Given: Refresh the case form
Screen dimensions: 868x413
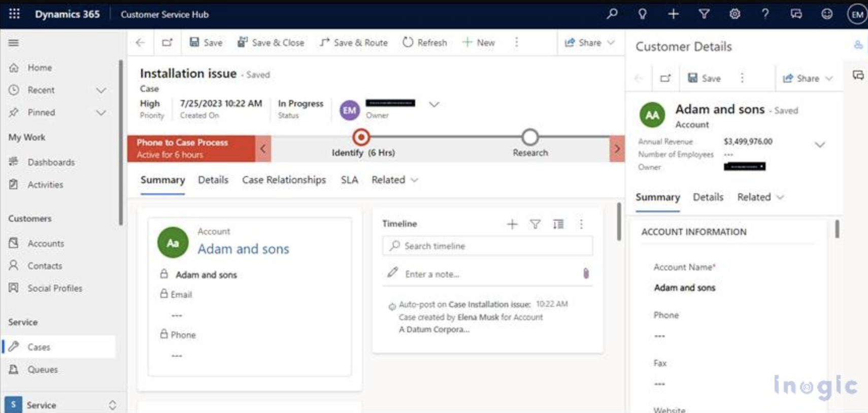Looking at the screenshot, I should 425,43.
